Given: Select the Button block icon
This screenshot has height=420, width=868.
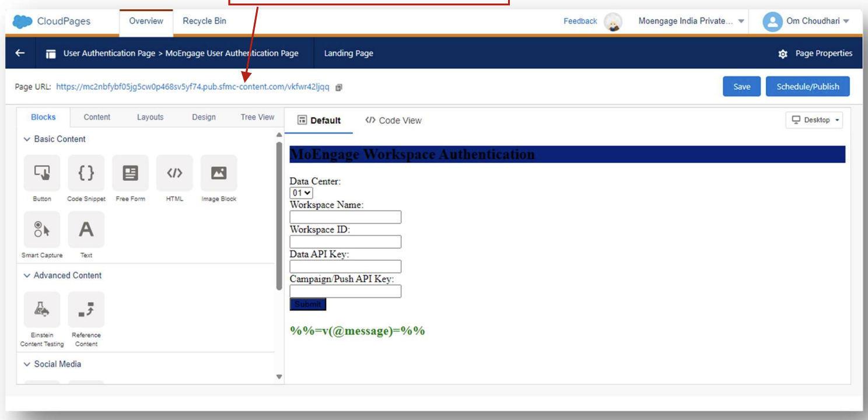Looking at the screenshot, I should tap(42, 173).
